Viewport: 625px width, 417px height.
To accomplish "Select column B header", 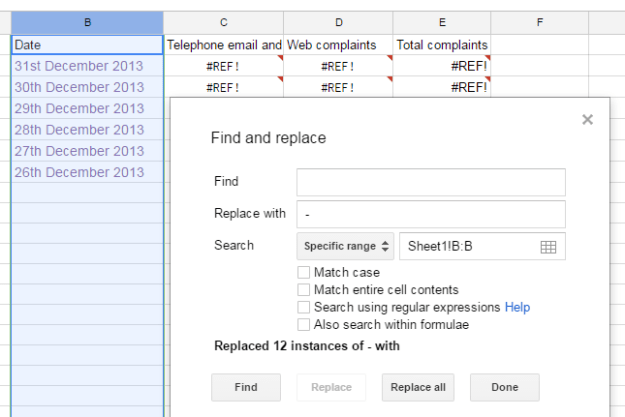I will click(87, 22).
